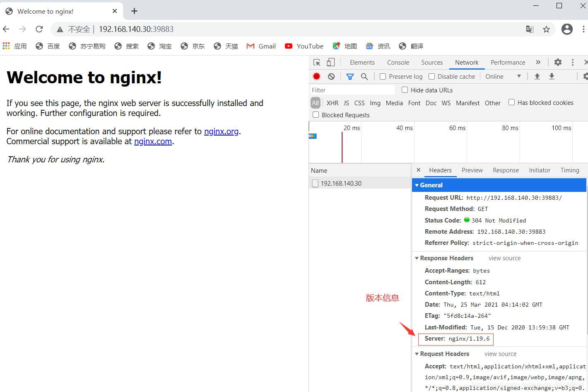
Task: Open the 百度 bookmark
Action: (x=48, y=46)
